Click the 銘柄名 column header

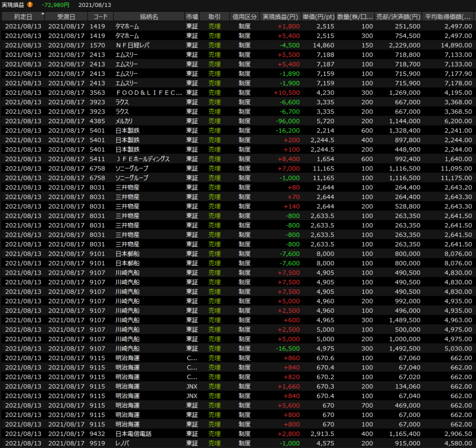coord(149,17)
